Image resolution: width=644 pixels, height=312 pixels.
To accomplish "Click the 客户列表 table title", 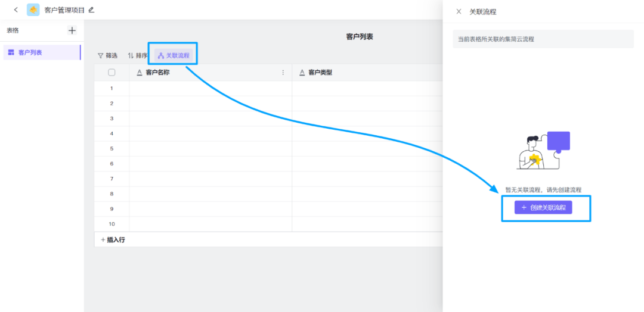I will 360,37.
